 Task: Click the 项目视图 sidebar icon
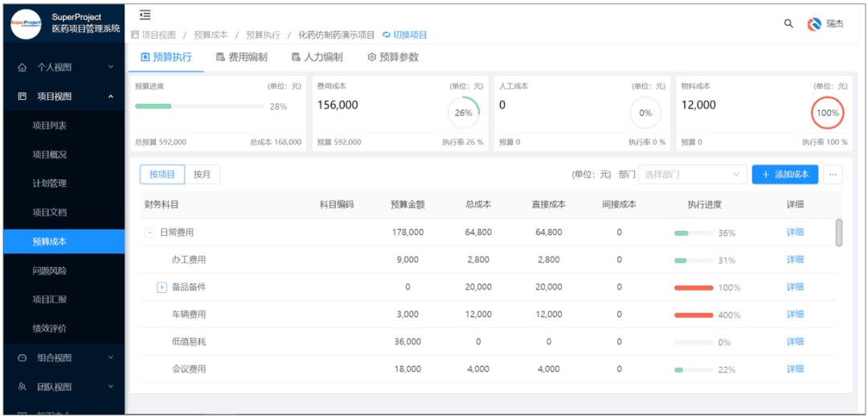click(23, 97)
